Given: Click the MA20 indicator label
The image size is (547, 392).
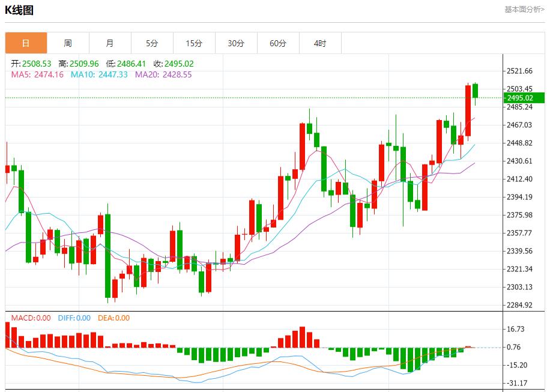Looking at the screenshot, I should [x=163, y=74].
